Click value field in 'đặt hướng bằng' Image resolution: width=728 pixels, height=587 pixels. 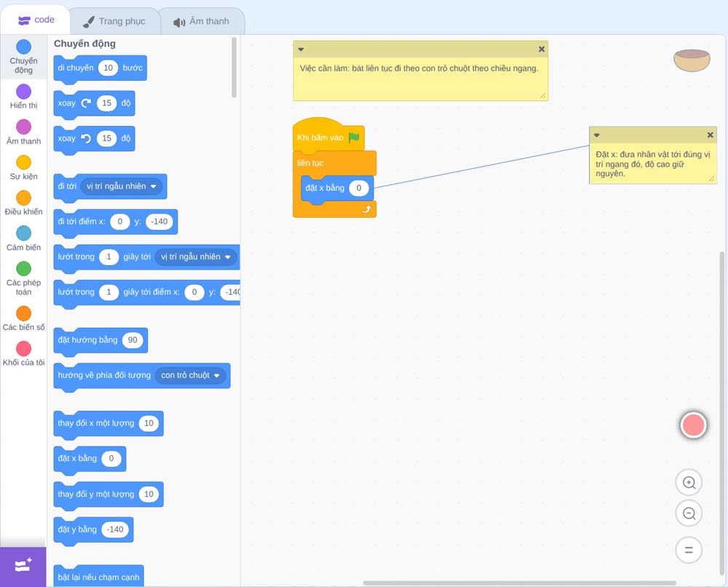pyautogui.click(x=132, y=340)
